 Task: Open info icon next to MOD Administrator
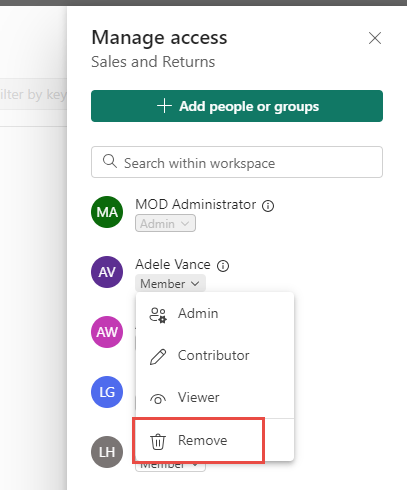click(x=268, y=206)
